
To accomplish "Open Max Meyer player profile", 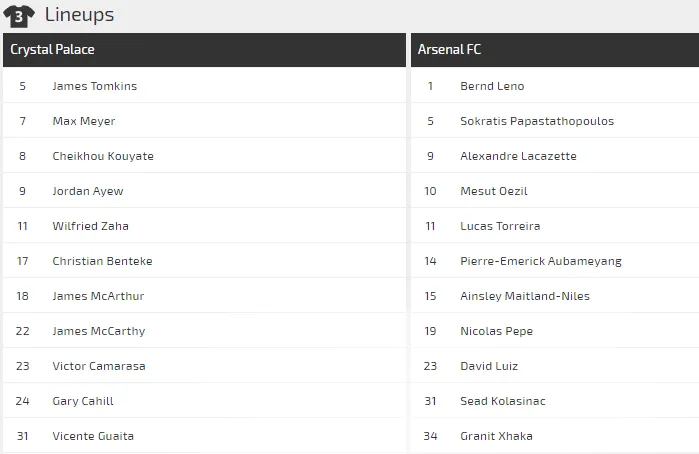I will 84,121.
